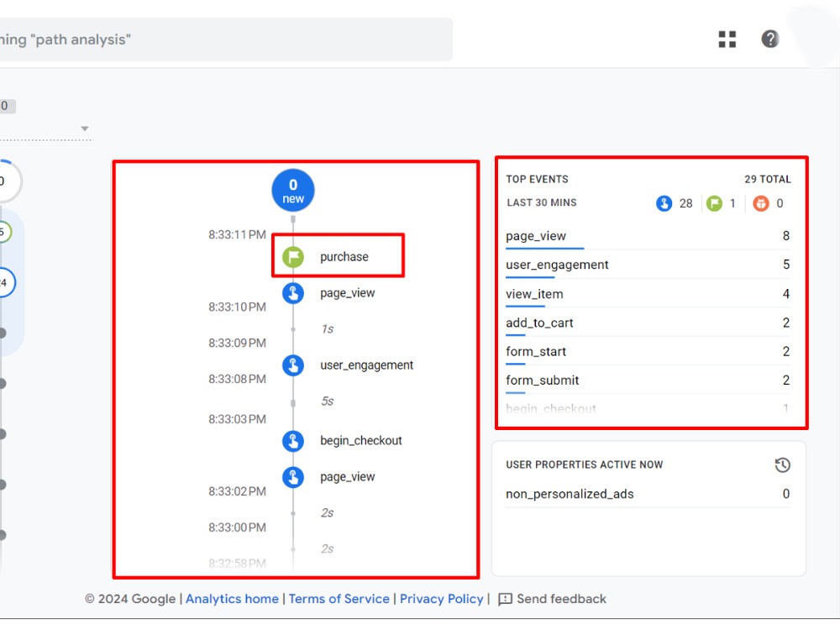
Task: Select the "user_engagement" label in the event stream
Action: 366,365
